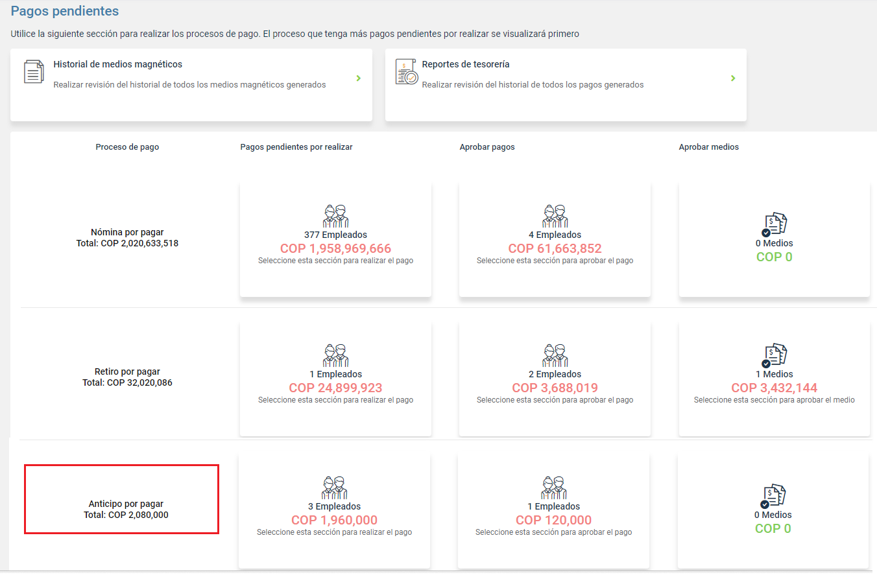Click employees icon in 4 Empleados card

[x=555, y=217]
